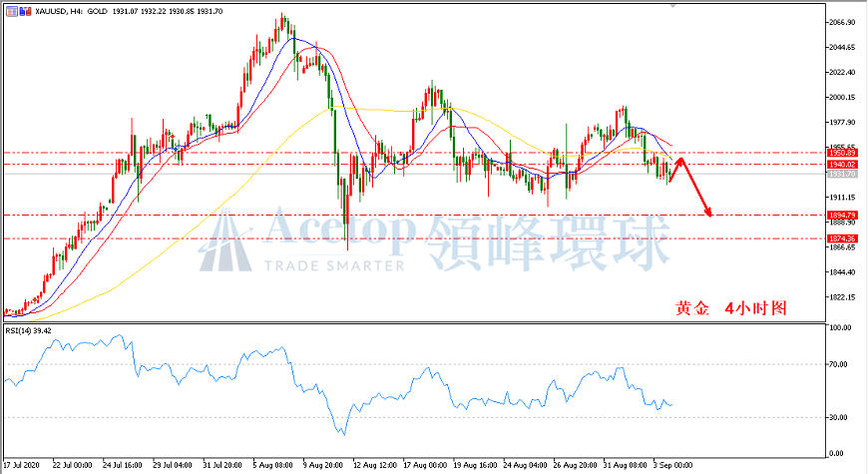Click the Acetop watermark logo mark
The width and height of the screenshot is (868, 474).
click(225, 241)
